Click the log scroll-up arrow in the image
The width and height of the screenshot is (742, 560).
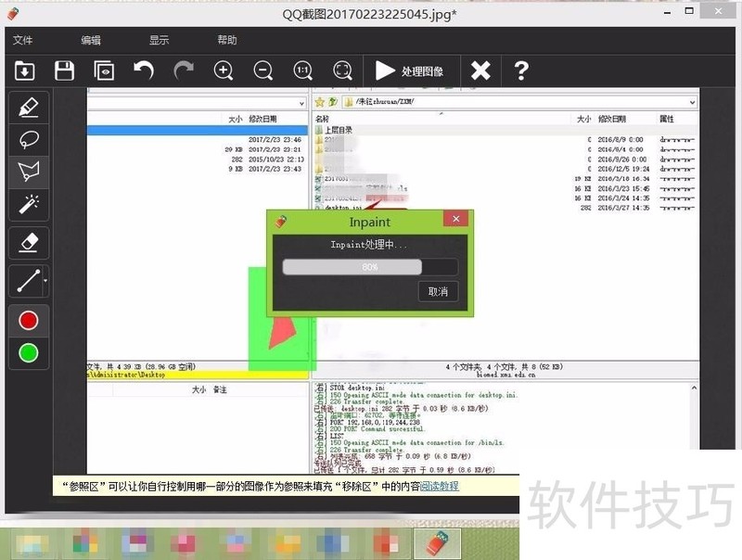point(694,388)
